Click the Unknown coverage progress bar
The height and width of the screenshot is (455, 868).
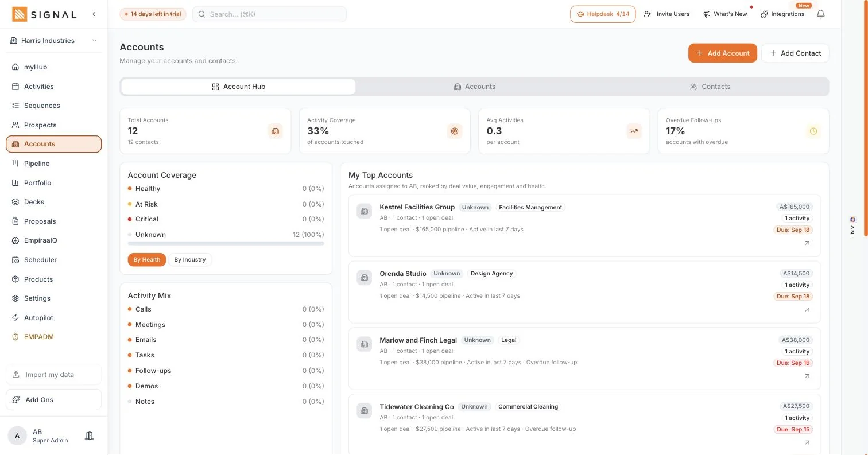(x=226, y=243)
